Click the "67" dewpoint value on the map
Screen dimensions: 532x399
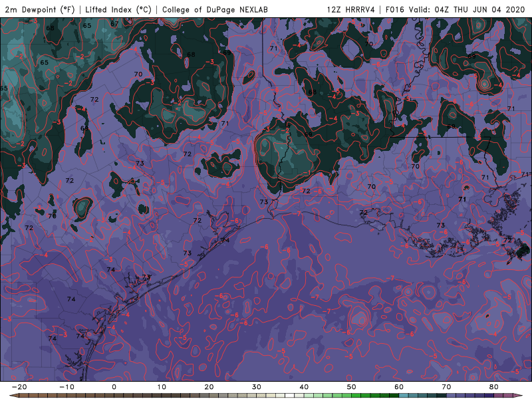(114, 24)
